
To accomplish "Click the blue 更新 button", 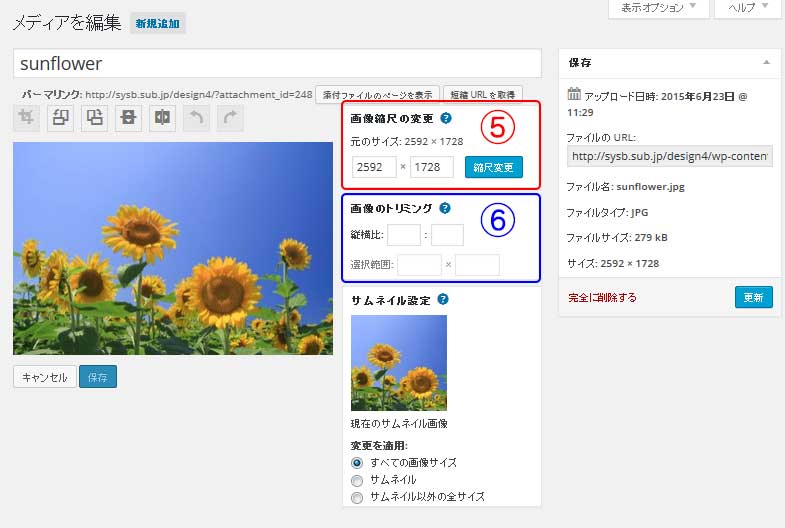I will (x=753, y=297).
